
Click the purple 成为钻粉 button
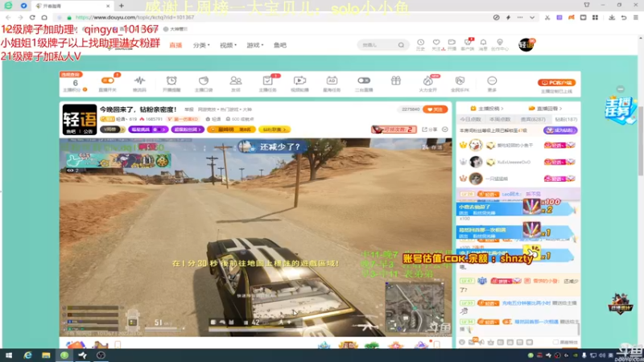pos(560,130)
